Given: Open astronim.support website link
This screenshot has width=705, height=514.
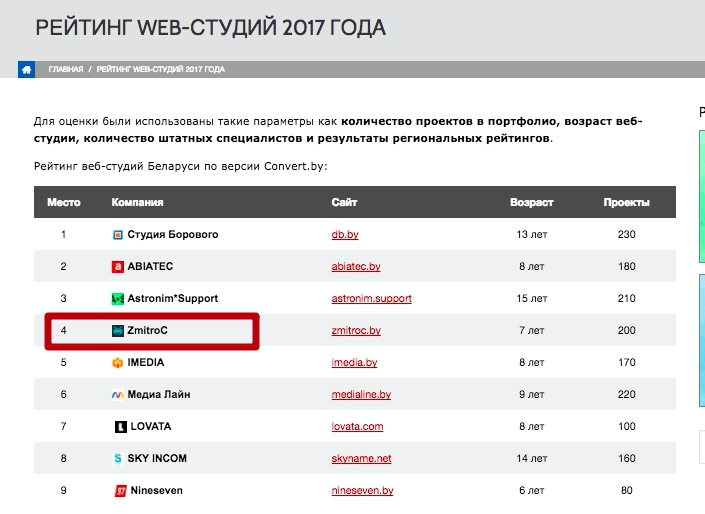Looking at the screenshot, I should point(371,298).
